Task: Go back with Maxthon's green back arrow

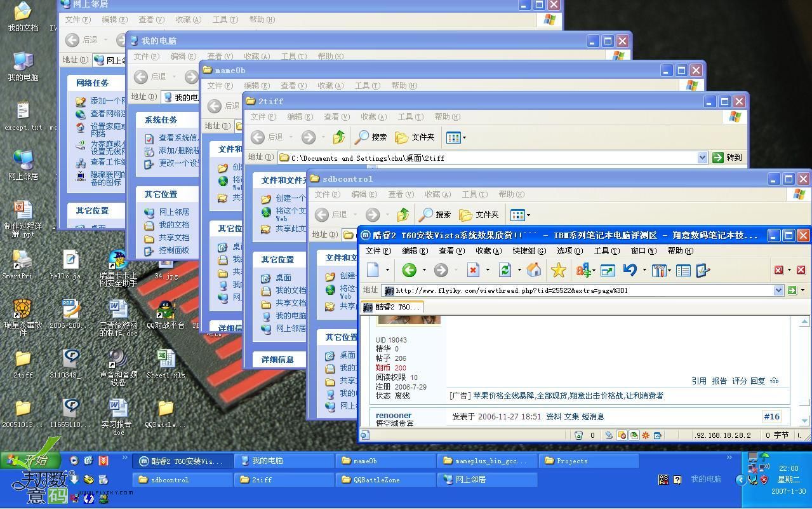Action: click(409, 270)
